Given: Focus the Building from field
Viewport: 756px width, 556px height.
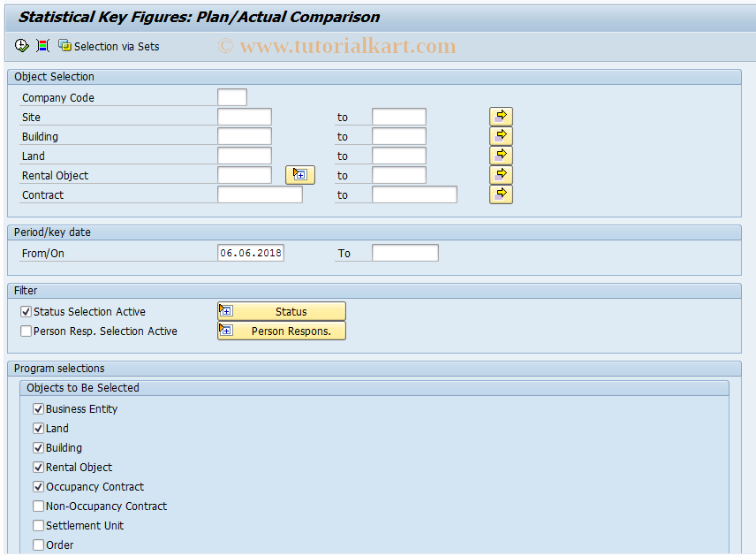Looking at the screenshot, I should 245,136.
